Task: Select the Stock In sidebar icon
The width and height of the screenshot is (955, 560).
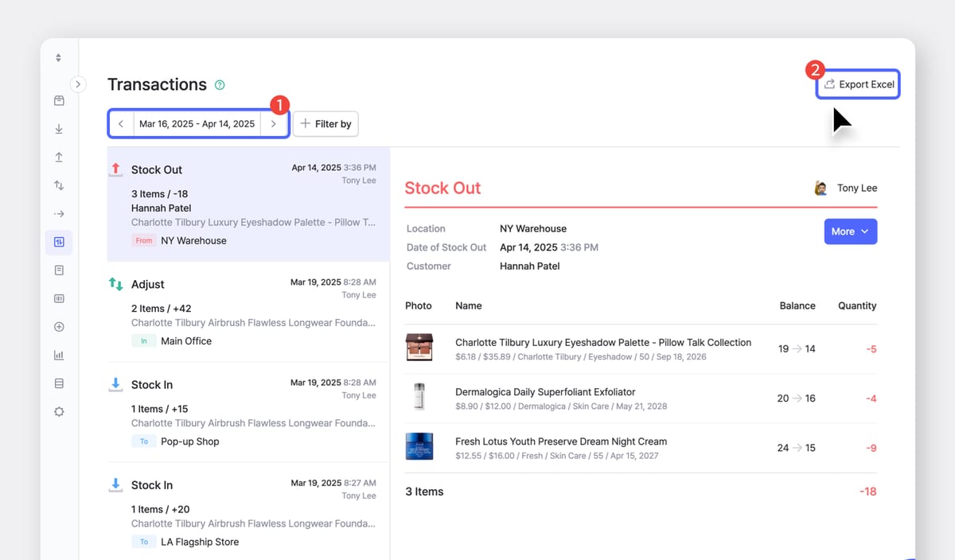Action: click(58, 128)
